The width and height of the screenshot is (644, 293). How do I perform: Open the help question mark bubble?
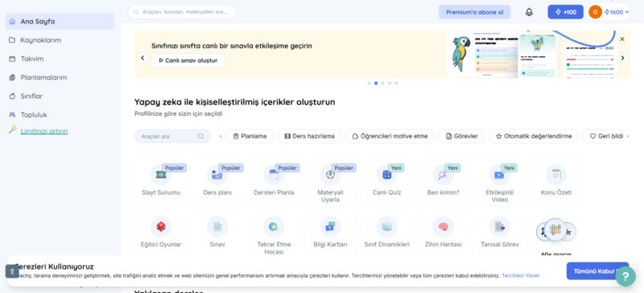(x=625, y=276)
